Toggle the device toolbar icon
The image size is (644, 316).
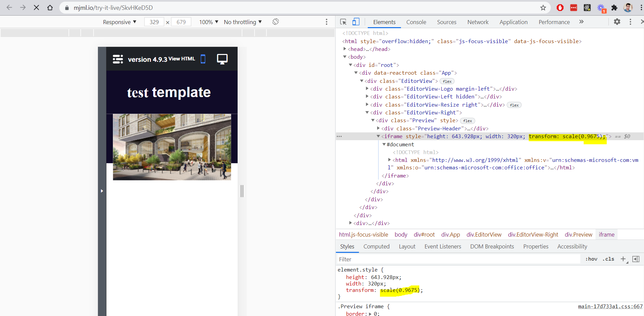click(x=355, y=21)
